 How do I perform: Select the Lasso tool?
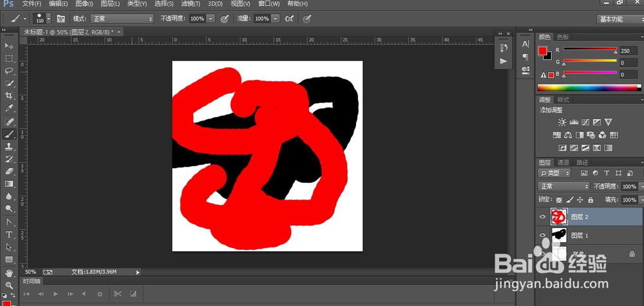tap(9, 71)
